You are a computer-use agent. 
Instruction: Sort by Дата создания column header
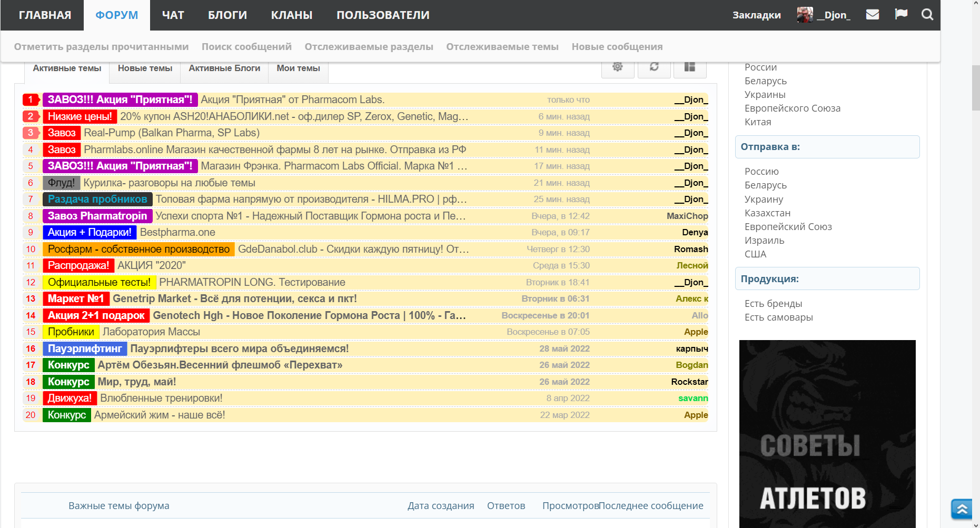pyautogui.click(x=441, y=506)
